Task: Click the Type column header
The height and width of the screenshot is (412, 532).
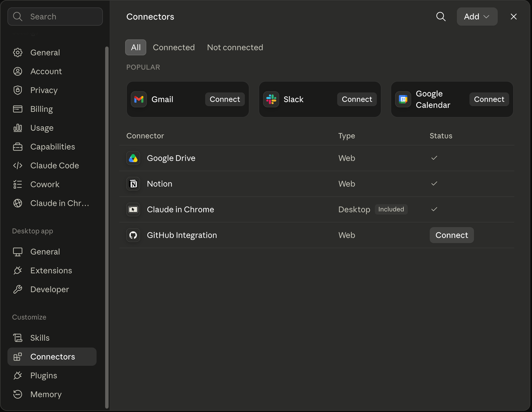Action: [347, 136]
